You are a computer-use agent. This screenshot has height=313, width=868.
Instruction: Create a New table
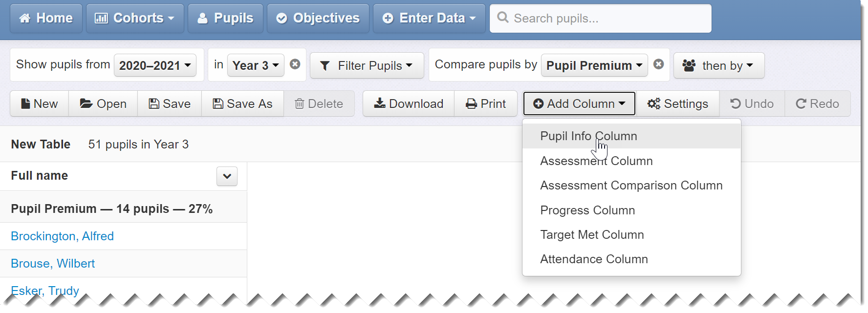coord(40,104)
